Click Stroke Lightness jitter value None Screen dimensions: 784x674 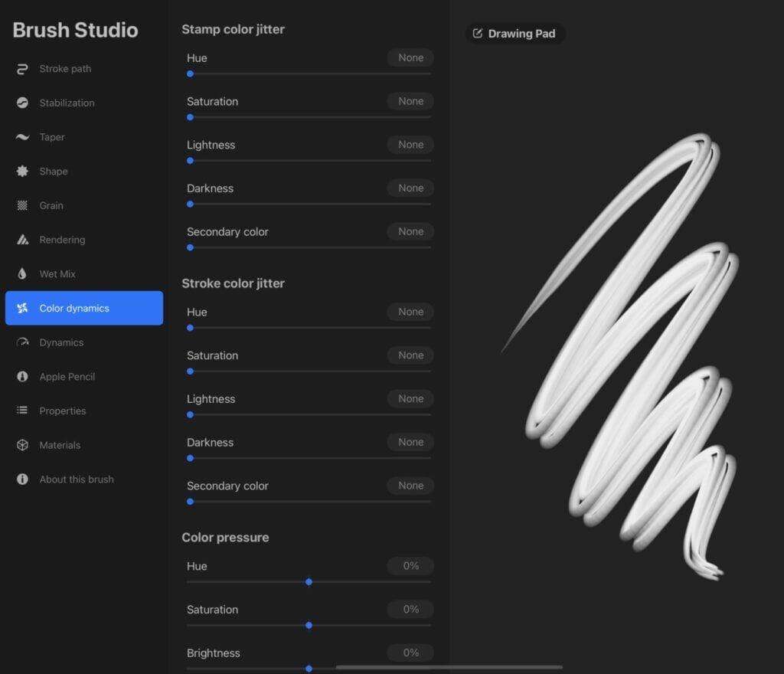tap(410, 398)
